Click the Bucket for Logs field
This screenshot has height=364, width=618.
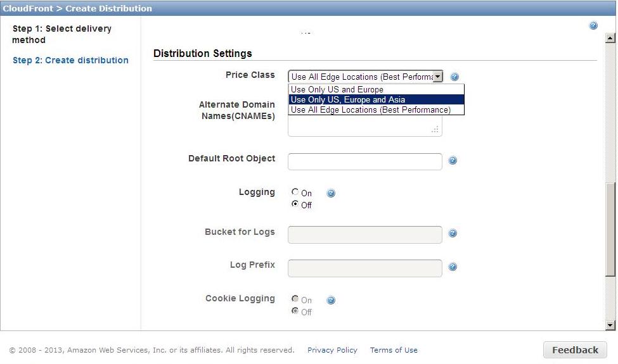tap(365, 235)
